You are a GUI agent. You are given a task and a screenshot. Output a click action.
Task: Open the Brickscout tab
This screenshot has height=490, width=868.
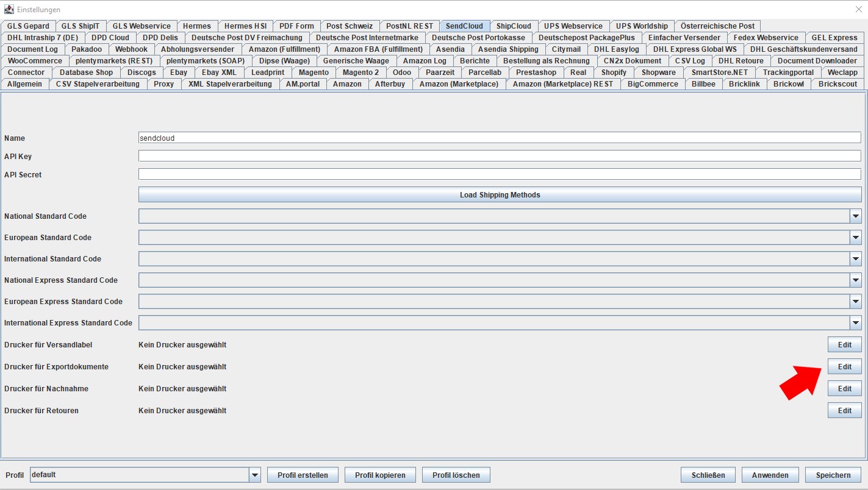[838, 84]
